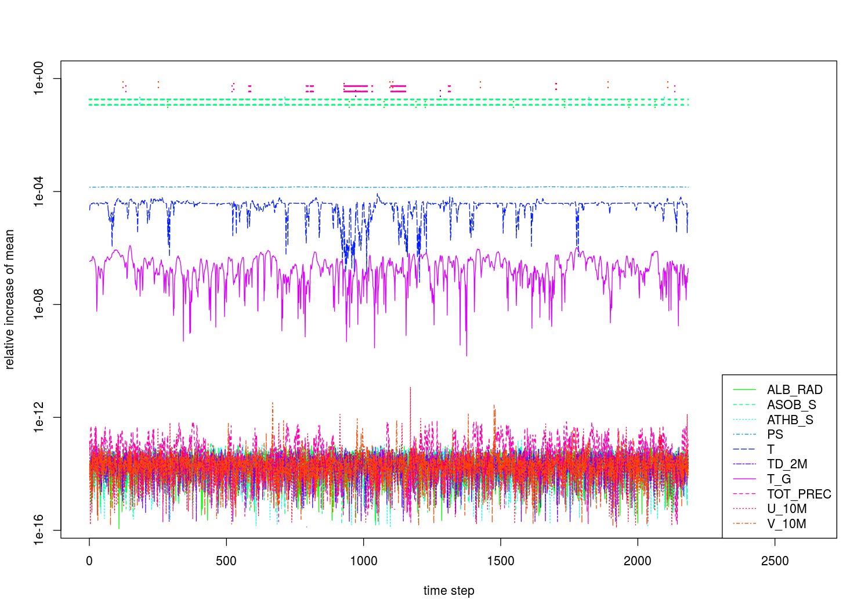Click the y-axis tick label 1e-08
Screen dimensions: 868x614
(38, 305)
